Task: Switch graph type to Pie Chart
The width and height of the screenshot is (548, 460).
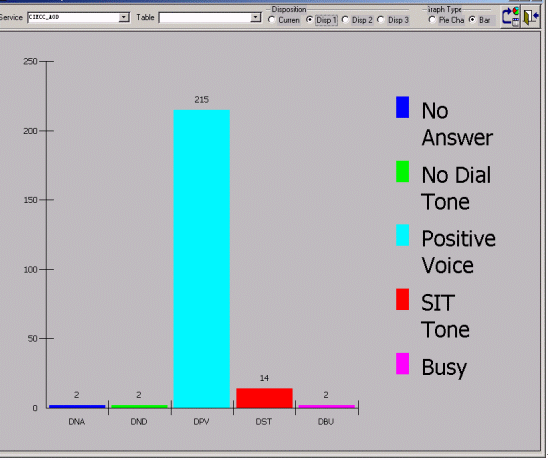Action: click(432, 20)
